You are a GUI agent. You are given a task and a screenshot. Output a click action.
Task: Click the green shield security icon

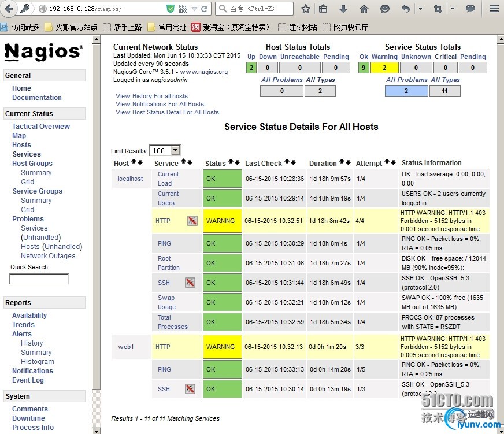[171, 9]
